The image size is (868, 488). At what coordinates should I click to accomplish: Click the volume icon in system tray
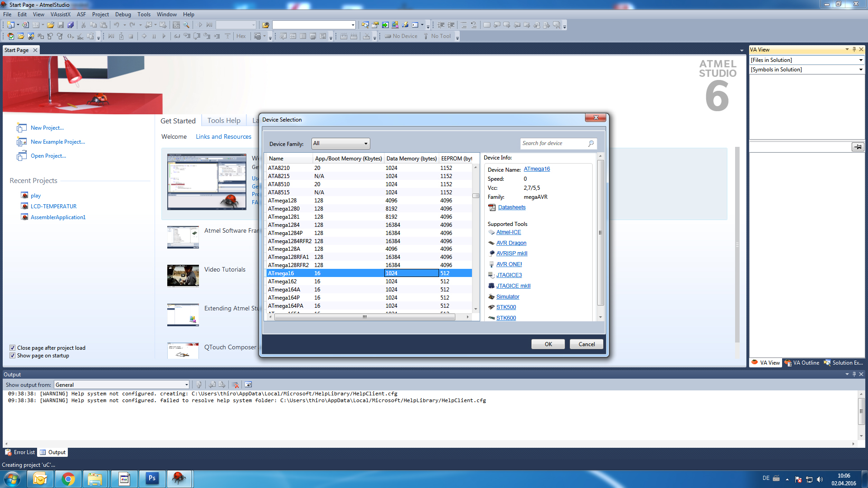820,479
